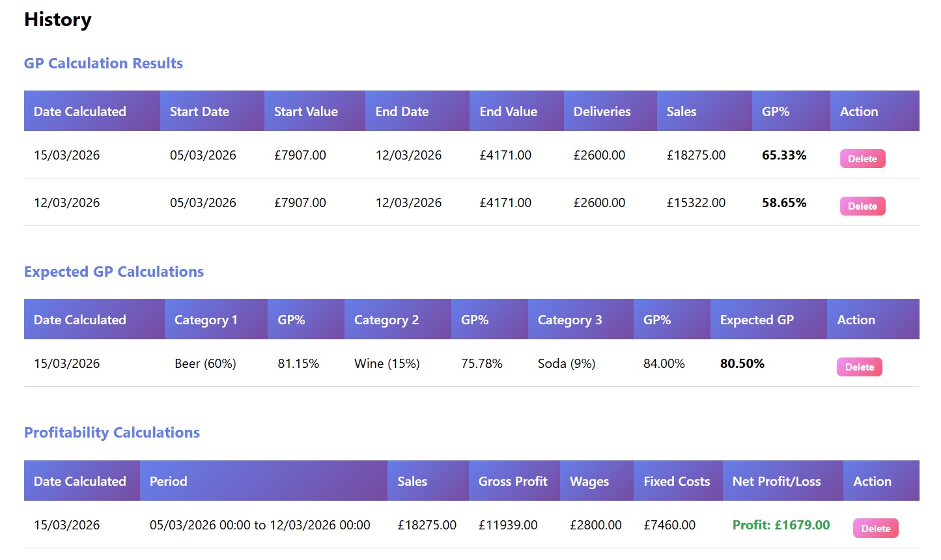The height and width of the screenshot is (560, 941).
Task: Delete the 58.65% GP calculation row
Action: pyautogui.click(x=862, y=206)
